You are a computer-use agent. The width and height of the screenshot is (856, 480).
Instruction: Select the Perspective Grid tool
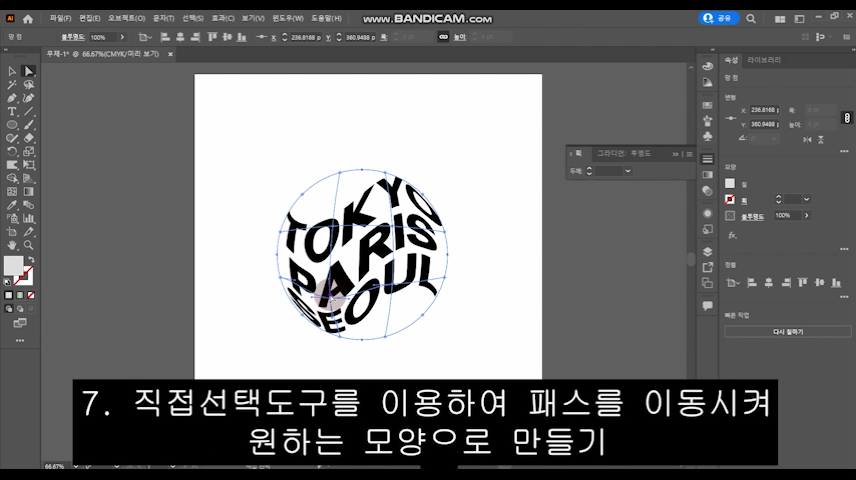(x=28, y=178)
